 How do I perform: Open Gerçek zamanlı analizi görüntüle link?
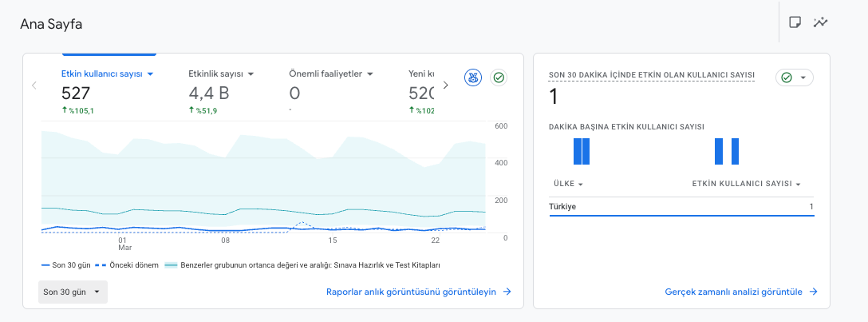(x=733, y=292)
